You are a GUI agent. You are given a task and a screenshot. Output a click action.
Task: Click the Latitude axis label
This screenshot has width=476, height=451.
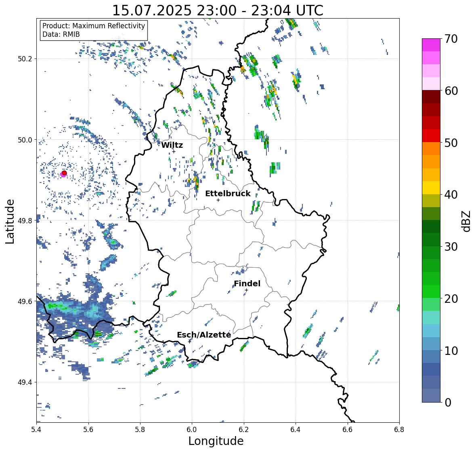(10, 221)
